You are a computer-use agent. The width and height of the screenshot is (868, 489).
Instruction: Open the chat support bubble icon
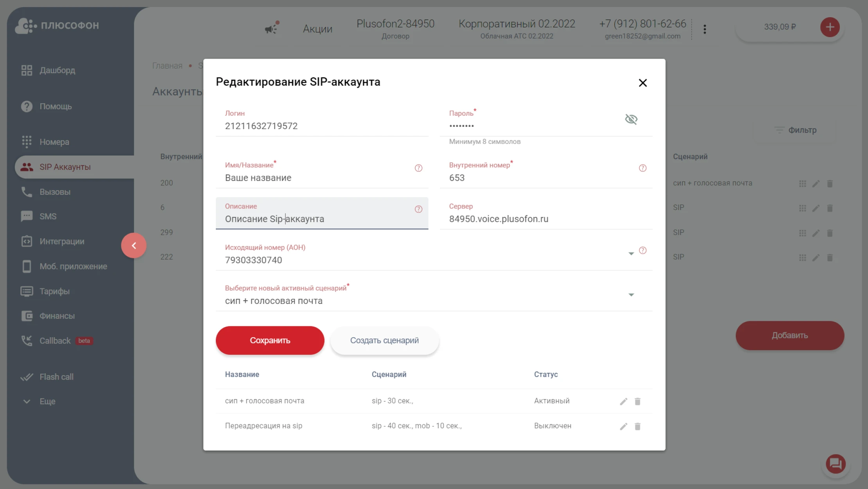[x=836, y=464]
